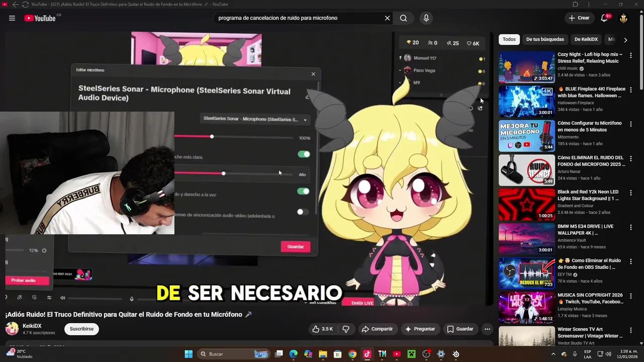The width and height of the screenshot is (644, 362).
Task: Select the De tus búsquedas chip
Action: tap(545, 39)
